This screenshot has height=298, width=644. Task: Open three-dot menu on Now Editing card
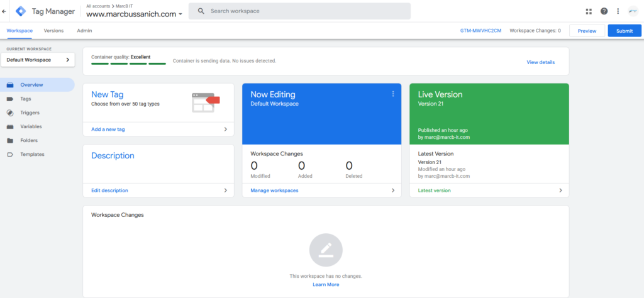(393, 94)
